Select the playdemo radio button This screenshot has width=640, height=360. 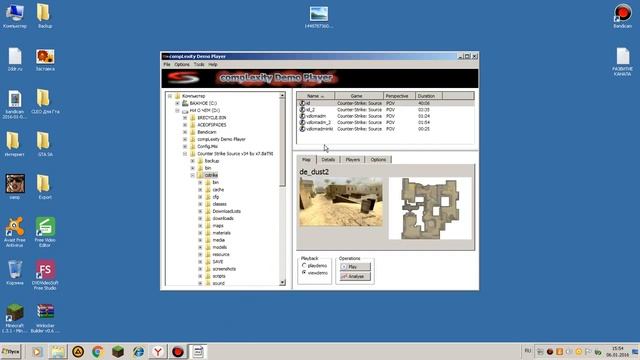[304, 266]
